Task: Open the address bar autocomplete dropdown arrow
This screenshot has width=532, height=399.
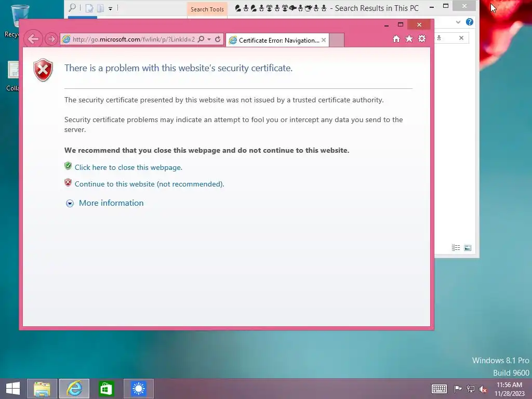Action: [x=209, y=39]
